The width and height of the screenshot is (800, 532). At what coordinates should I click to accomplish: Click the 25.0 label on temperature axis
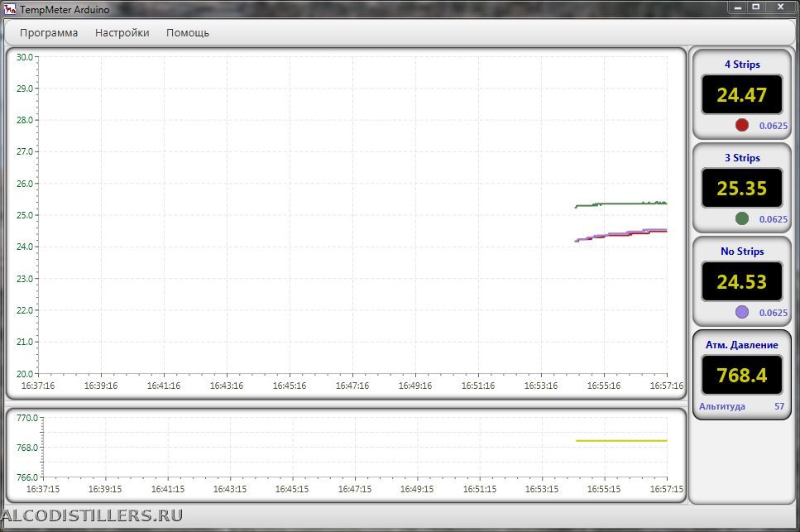pos(24,215)
